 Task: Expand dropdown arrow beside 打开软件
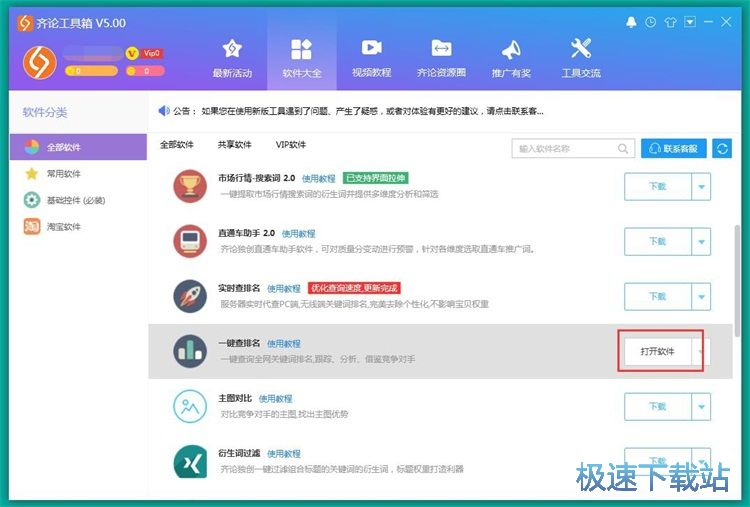pyautogui.click(x=701, y=352)
